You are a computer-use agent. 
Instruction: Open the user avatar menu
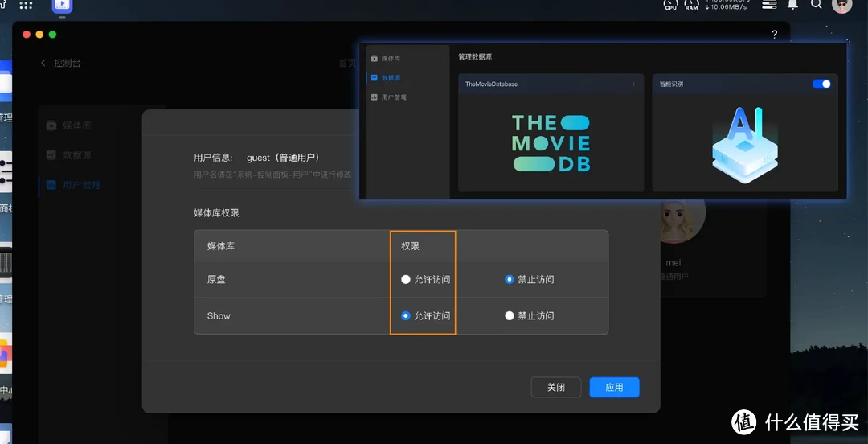tap(842, 5)
